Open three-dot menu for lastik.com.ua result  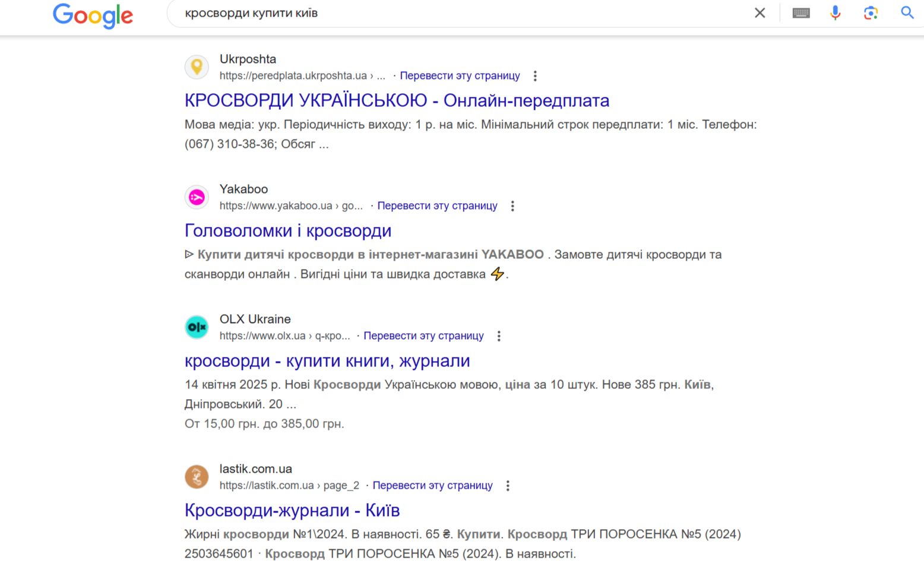(508, 486)
